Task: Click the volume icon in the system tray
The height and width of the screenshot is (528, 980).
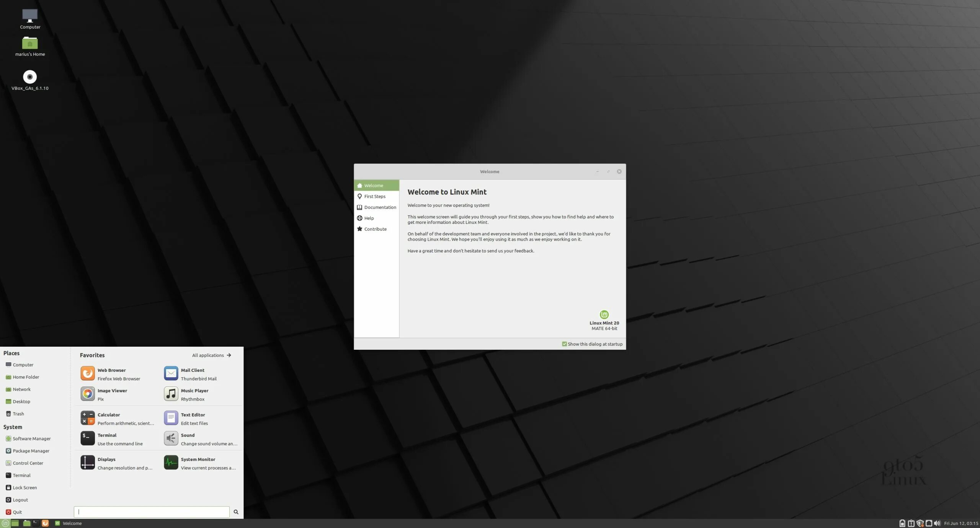Action: click(937, 523)
